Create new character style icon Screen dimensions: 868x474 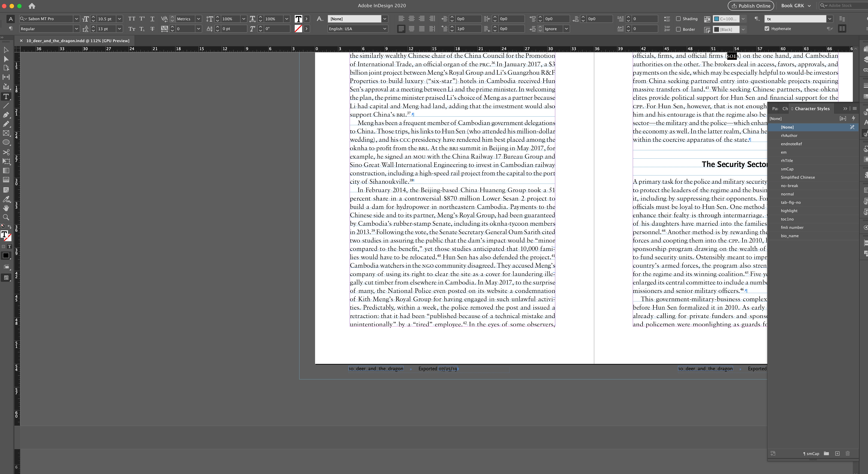pyautogui.click(x=837, y=453)
